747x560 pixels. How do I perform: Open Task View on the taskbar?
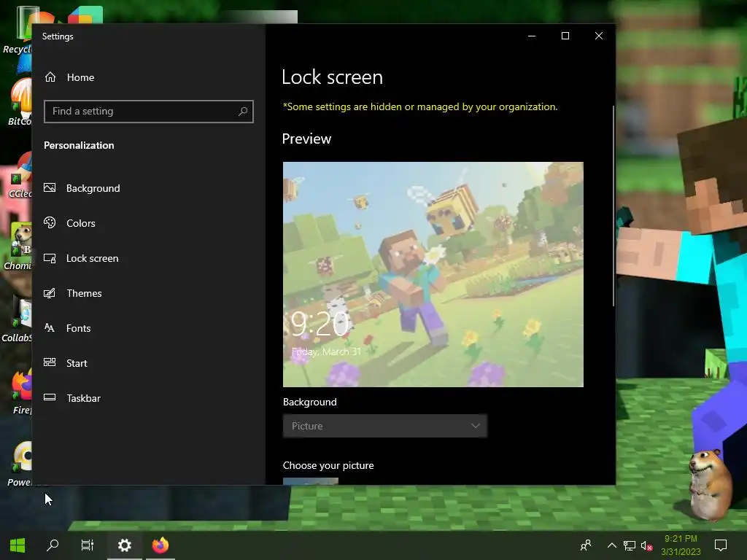88,545
